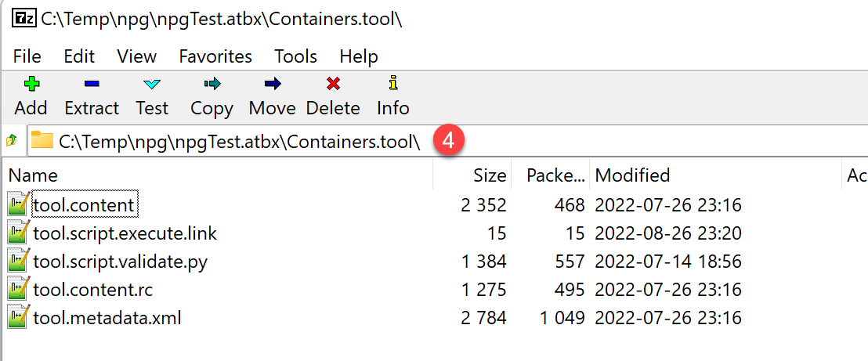Image resolution: width=868 pixels, height=361 pixels.
Task: Click the Test archive icon
Action: tap(152, 84)
